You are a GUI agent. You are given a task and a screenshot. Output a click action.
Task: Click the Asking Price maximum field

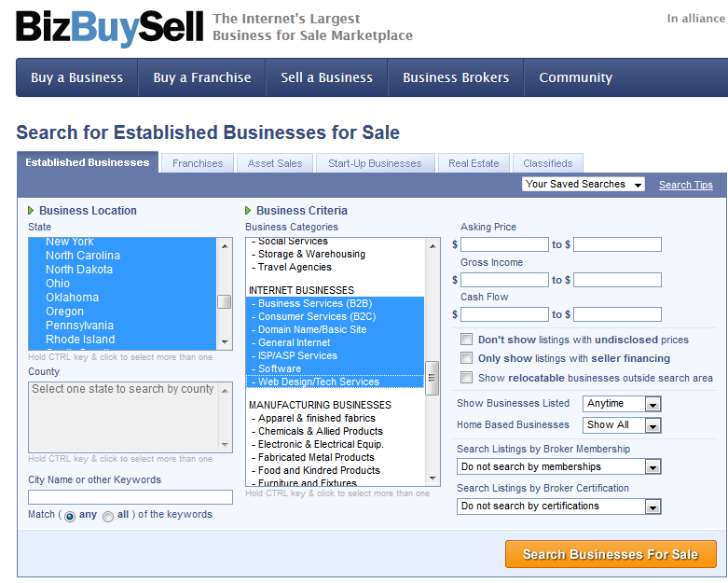pyautogui.click(x=617, y=244)
